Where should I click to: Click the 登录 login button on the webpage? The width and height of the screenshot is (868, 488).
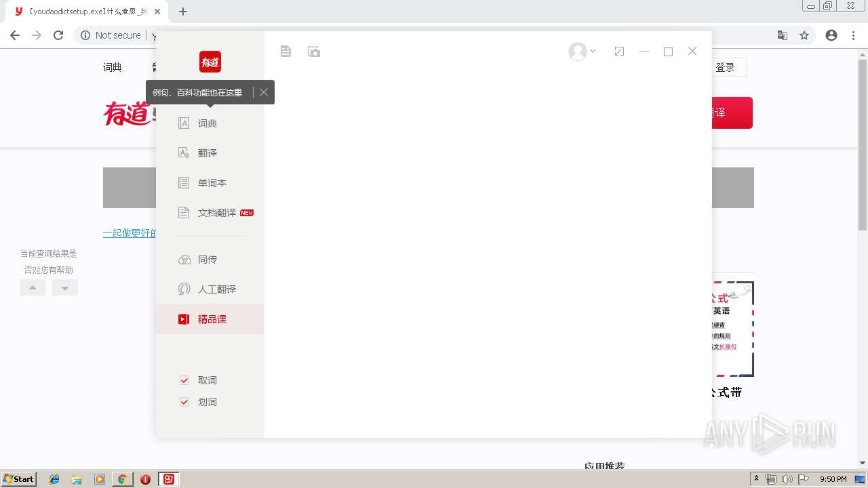[x=726, y=67]
